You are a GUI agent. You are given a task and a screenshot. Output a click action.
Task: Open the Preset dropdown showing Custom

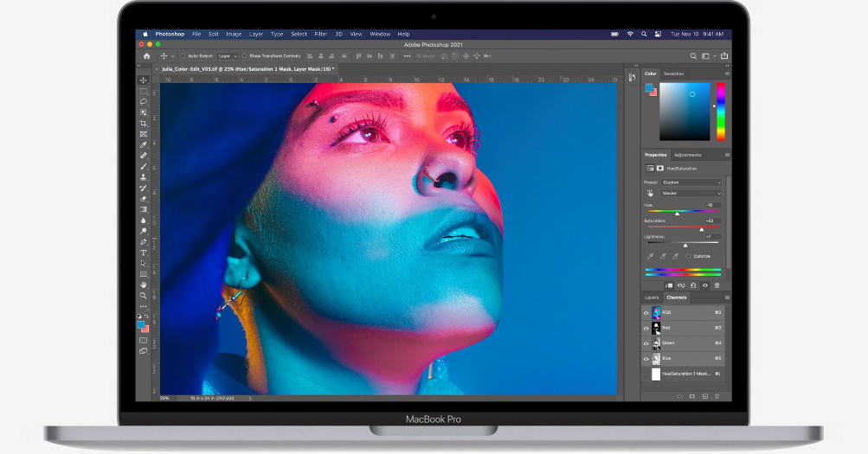pyautogui.click(x=691, y=182)
